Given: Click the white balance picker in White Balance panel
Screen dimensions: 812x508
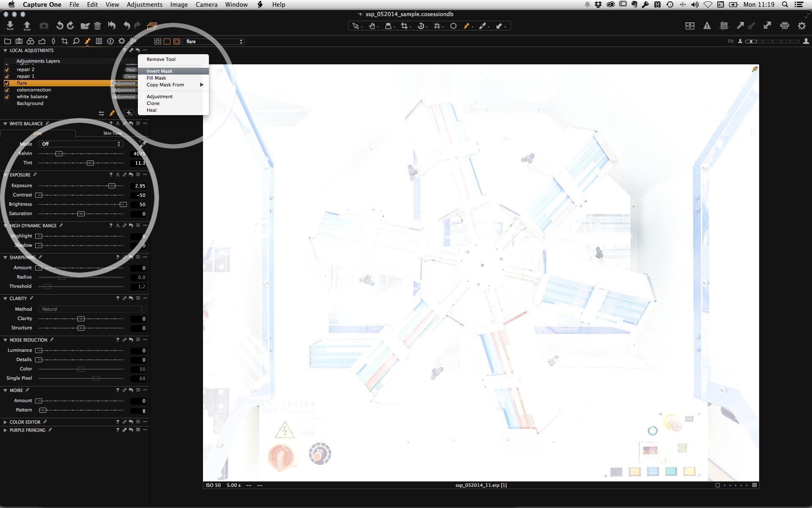Looking at the screenshot, I should click(143, 144).
